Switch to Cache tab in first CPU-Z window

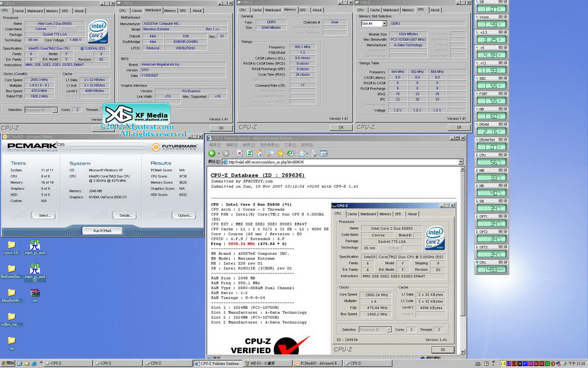(19, 11)
